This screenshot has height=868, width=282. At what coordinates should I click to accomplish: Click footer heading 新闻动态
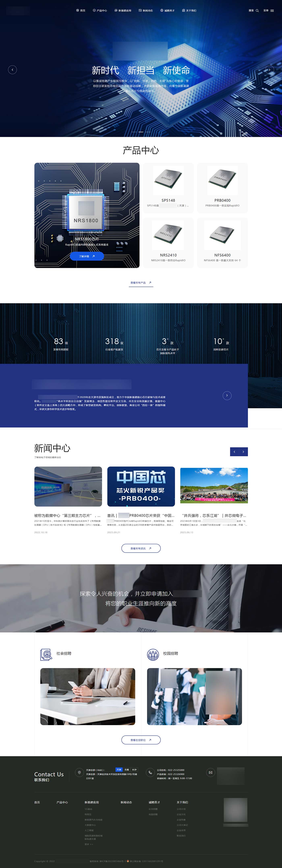126,802
